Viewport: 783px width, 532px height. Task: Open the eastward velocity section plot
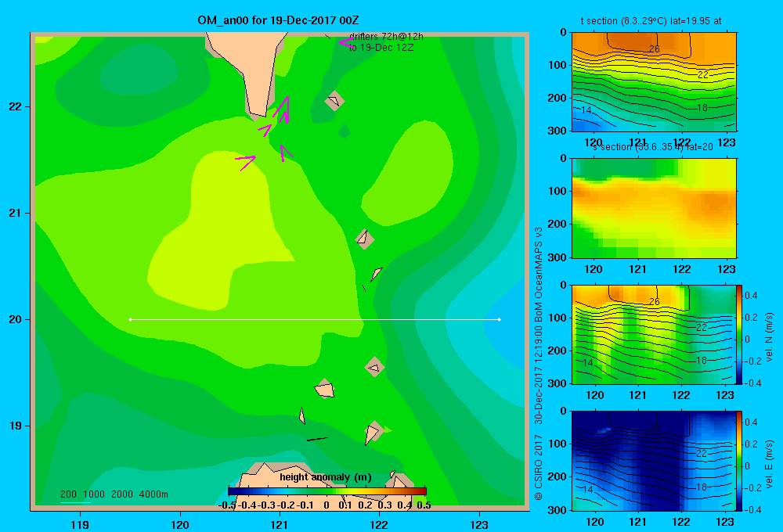pyautogui.click(x=654, y=461)
